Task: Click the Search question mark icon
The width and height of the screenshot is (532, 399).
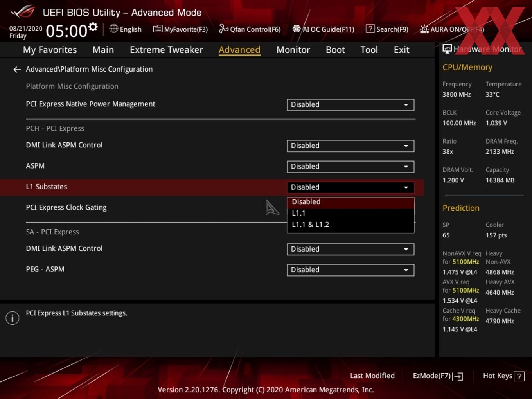Action: click(370, 29)
